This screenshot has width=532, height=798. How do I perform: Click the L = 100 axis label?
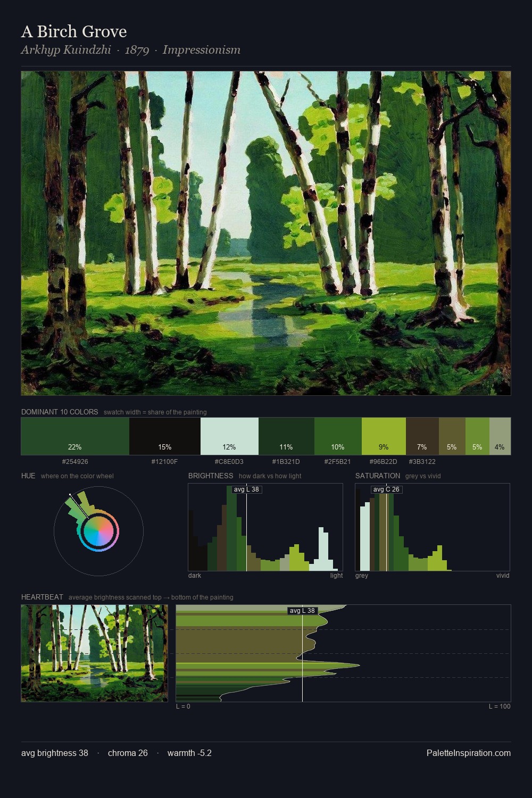tap(500, 706)
